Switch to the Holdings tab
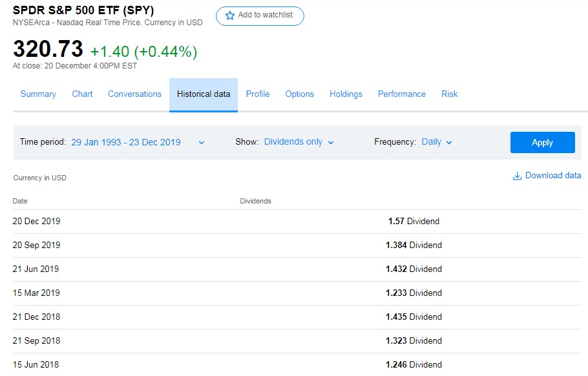588x376 pixels. coord(346,94)
